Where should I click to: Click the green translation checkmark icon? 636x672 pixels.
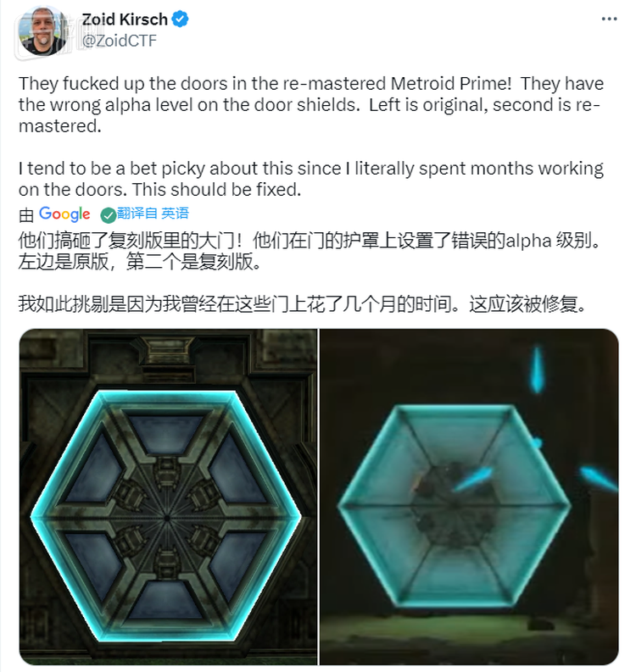click(108, 215)
